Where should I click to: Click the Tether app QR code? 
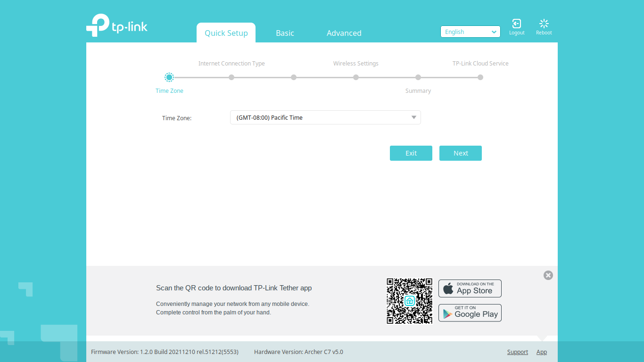pos(410,301)
